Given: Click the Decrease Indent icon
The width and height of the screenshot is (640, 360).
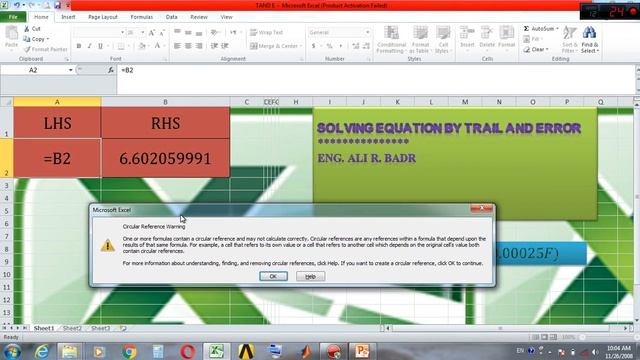Looking at the screenshot, I should point(214,46).
